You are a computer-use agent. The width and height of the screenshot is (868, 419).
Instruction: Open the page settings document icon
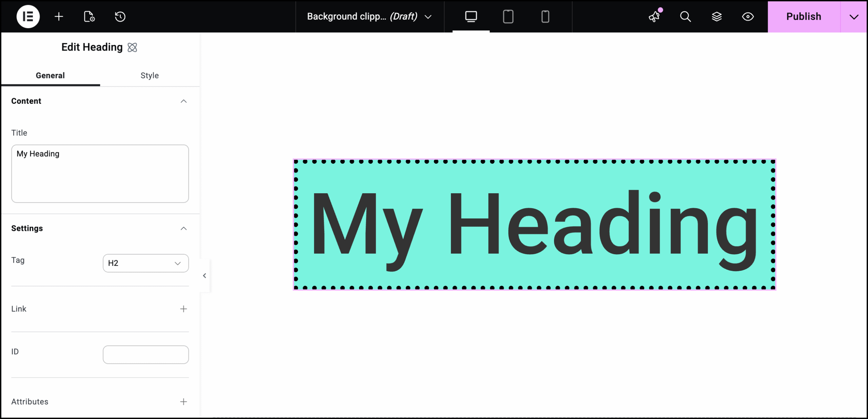click(x=89, y=17)
